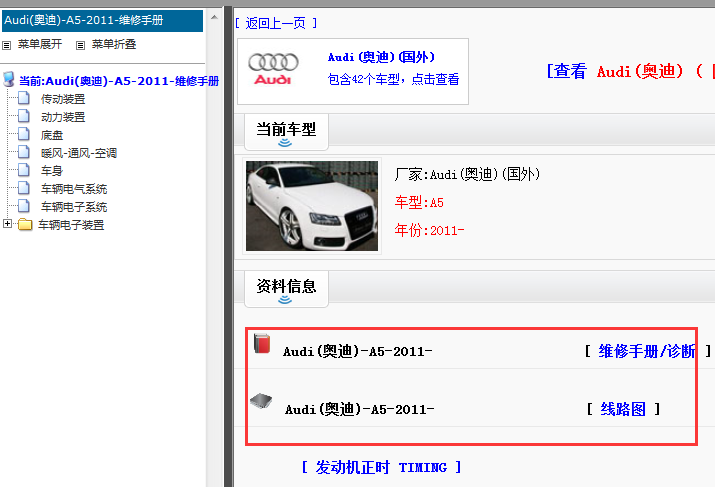Viewport: 715px width, 487px height.
Task: Click the page icon next to 车身
Action: [24, 170]
